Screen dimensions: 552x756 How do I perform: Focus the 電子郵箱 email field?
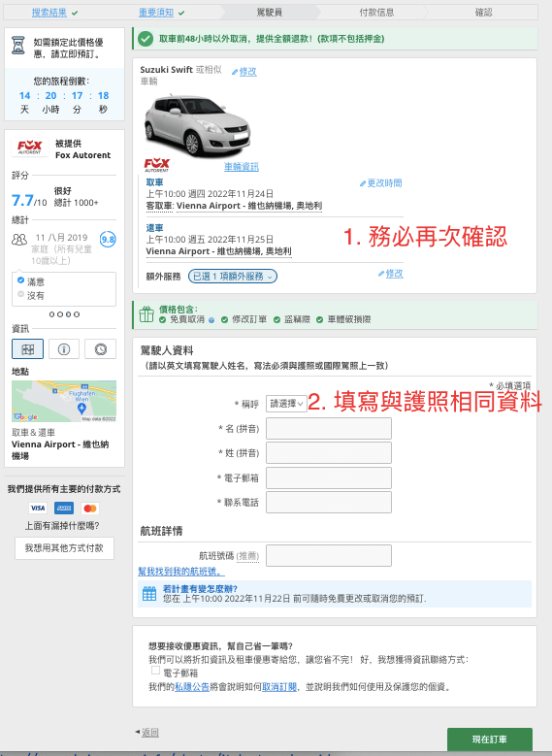(329, 478)
